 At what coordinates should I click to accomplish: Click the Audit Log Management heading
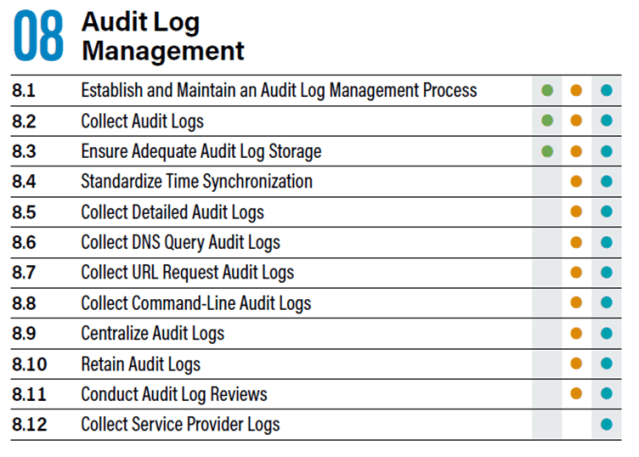tap(162, 36)
